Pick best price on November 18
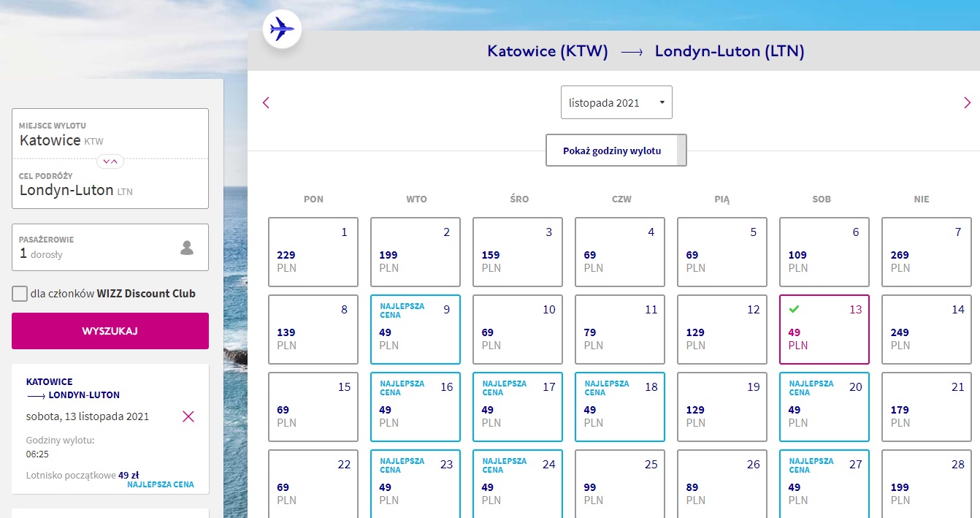The height and width of the screenshot is (518, 980). pyautogui.click(x=620, y=407)
